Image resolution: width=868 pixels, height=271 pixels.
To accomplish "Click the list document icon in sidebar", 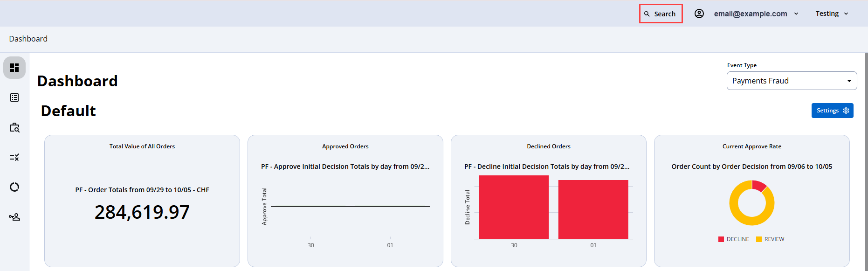I will [14, 97].
